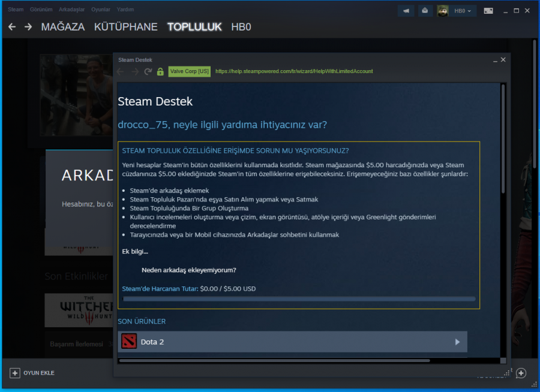Click the green security padlock icon
Screen dimensions: 540x392
click(x=160, y=71)
